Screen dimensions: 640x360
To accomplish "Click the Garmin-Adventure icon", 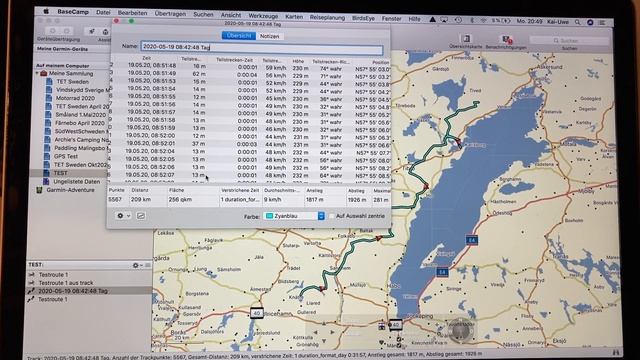I will pyautogui.click(x=40, y=190).
